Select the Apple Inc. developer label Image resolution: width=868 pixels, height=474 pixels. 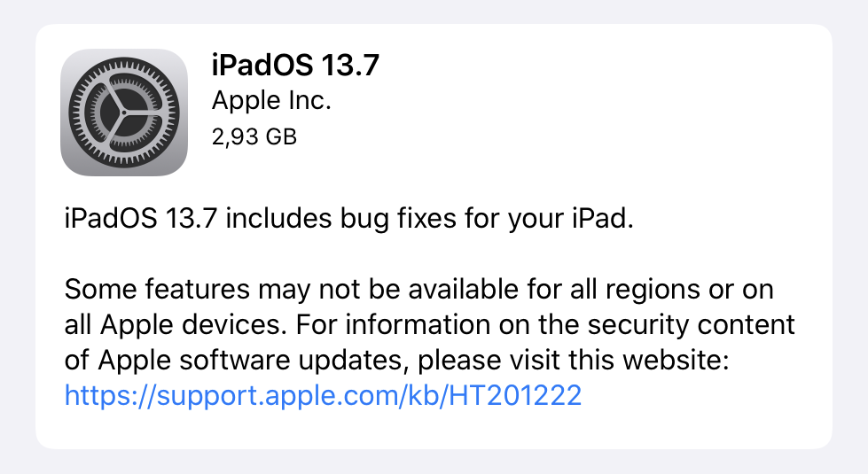pyautogui.click(x=270, y=101)
